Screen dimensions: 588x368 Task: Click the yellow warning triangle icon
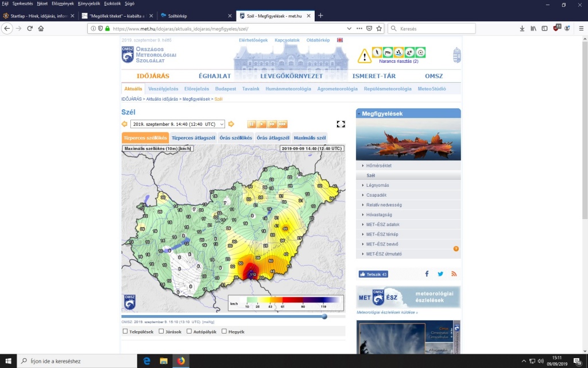click(365, 56)
